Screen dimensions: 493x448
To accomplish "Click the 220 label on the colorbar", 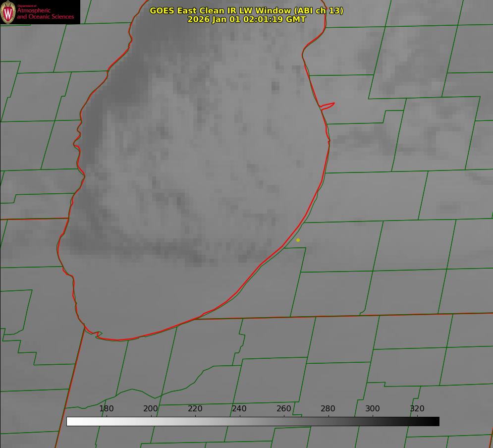I will 195,409.
